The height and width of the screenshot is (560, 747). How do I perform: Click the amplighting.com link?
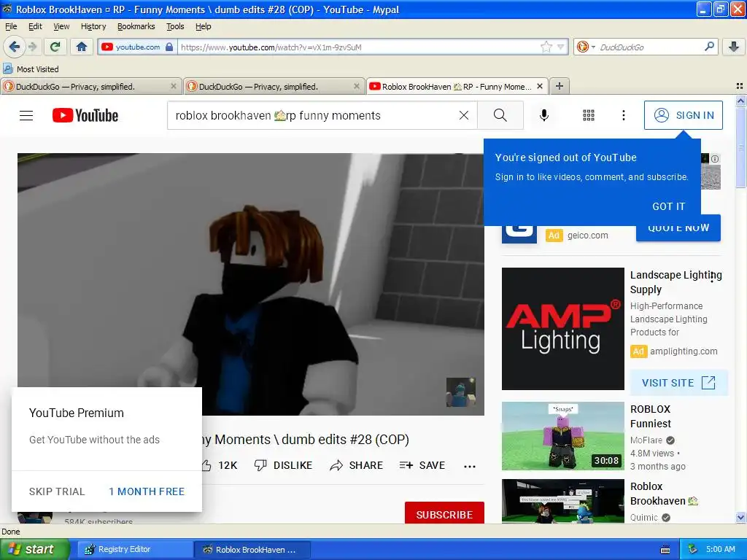coord(684,351)
